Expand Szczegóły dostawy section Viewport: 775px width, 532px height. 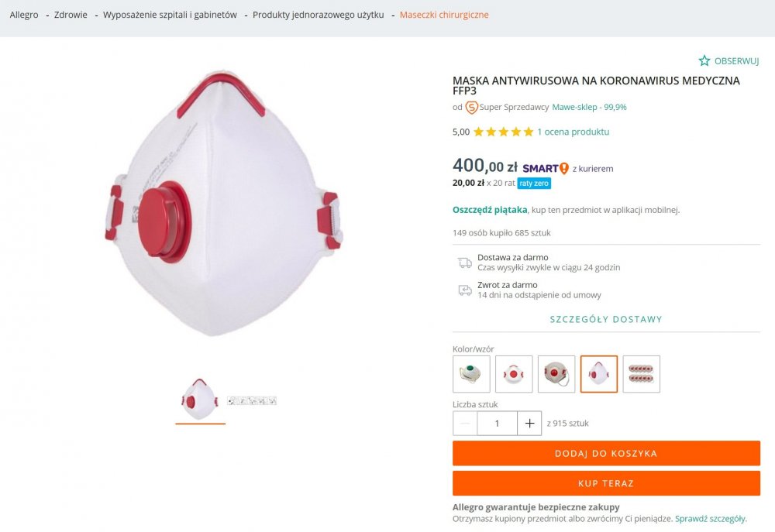click(x=606, y=319)
